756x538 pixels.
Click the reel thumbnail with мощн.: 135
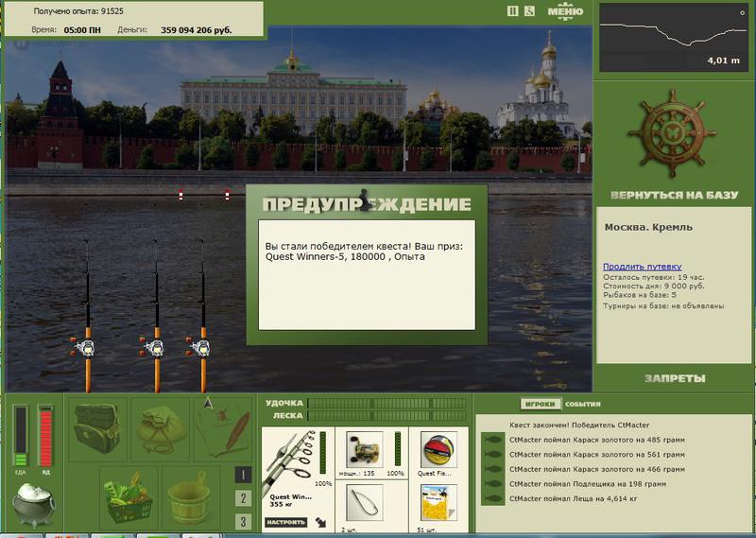364,450
